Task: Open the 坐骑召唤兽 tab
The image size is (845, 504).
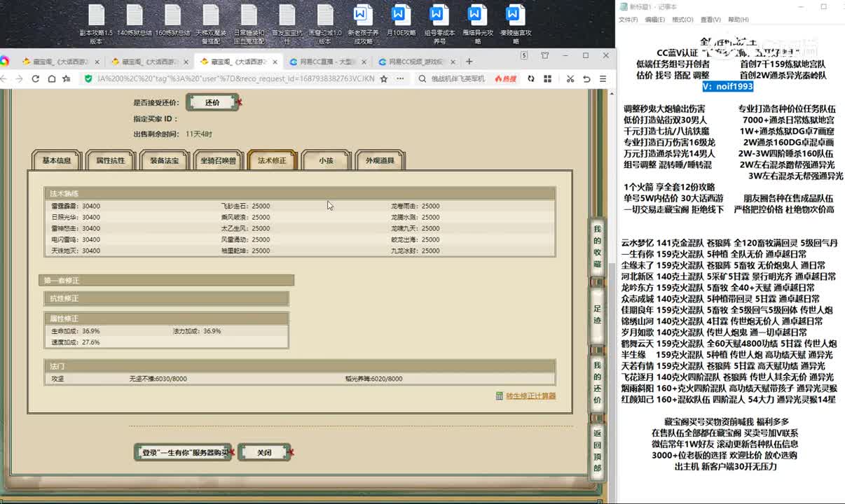Action: point(218,160)
